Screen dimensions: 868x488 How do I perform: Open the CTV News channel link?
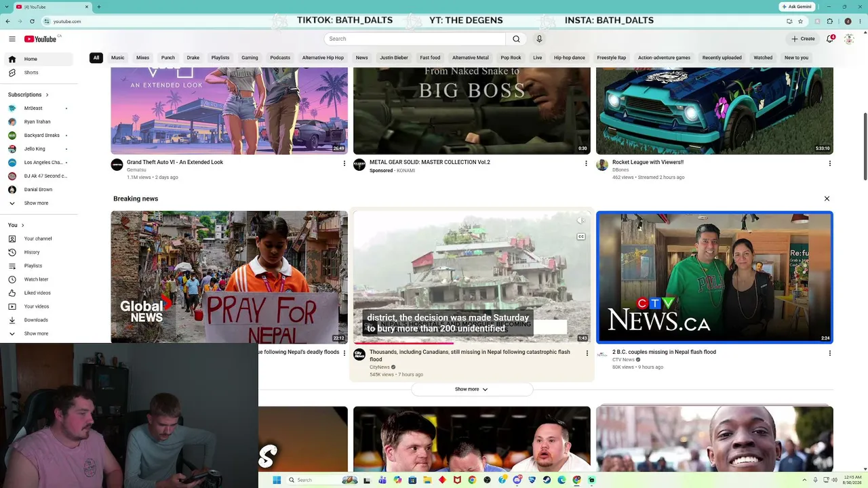point(623,360)
